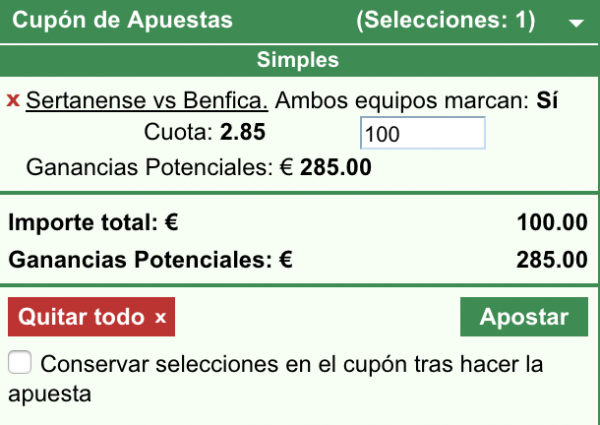Click the bold Sí outcome text
Viewport: 600px width, 425px height.
[546, 101]
